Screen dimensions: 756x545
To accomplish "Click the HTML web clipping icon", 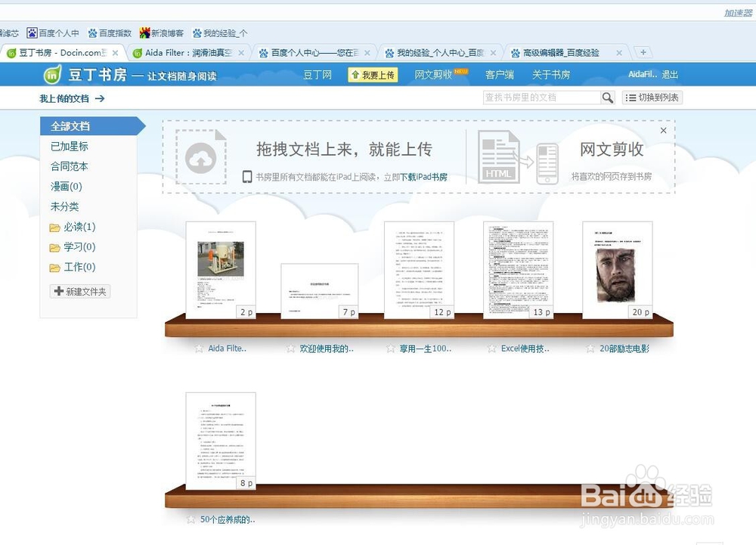I will pos(498,157).
